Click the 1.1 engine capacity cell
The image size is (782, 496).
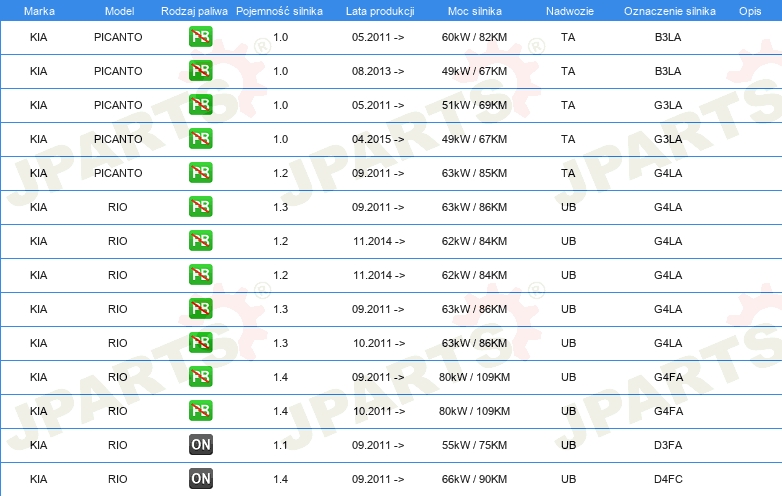[x=280, y=445]
